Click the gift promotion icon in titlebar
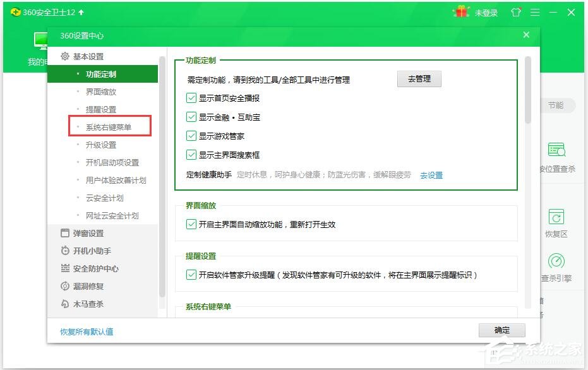 [x=461, y=11]
